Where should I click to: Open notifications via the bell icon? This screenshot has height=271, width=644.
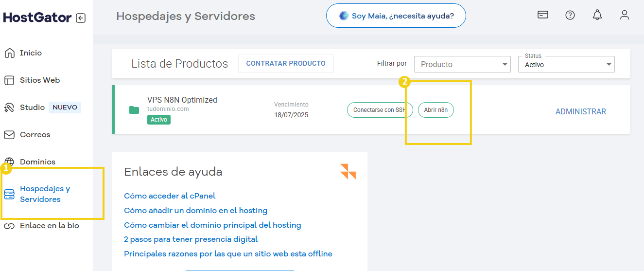tap(597, 15)
